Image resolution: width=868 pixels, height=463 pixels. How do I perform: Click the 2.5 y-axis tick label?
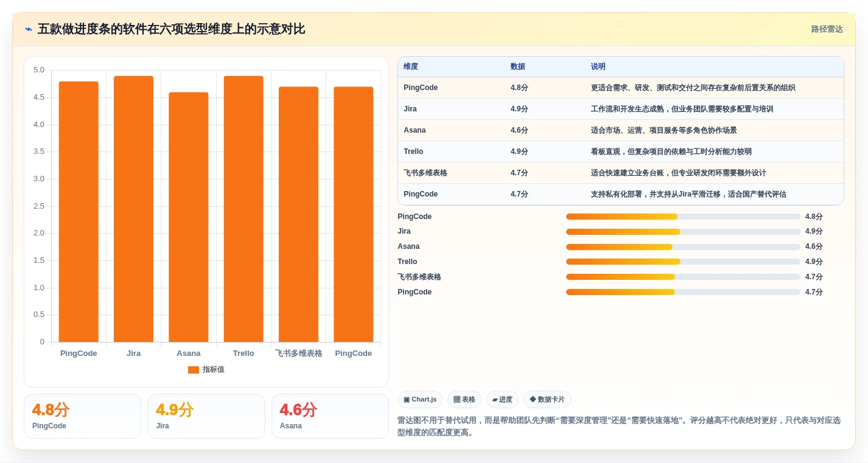[x=38, y=206]
